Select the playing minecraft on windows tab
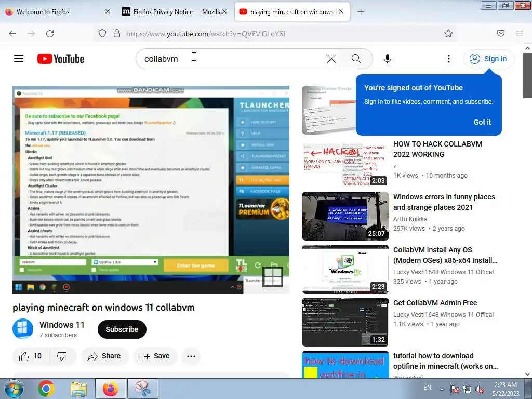The image size is (532, 399). point(291,12)
